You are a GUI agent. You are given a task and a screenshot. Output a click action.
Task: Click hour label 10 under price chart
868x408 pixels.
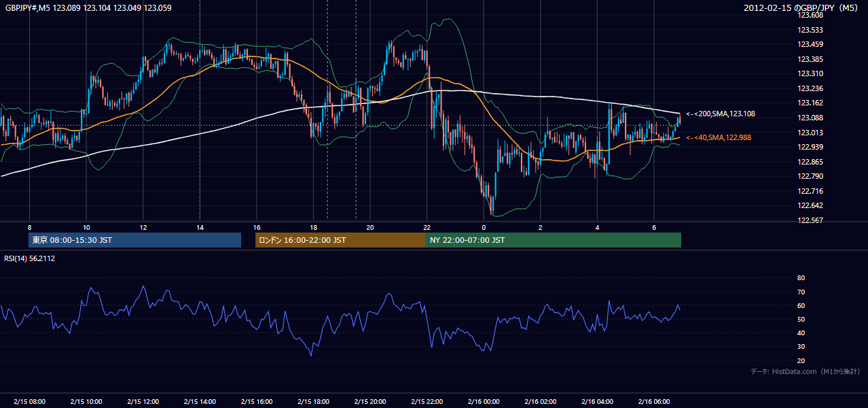click(x=86, y=227)
